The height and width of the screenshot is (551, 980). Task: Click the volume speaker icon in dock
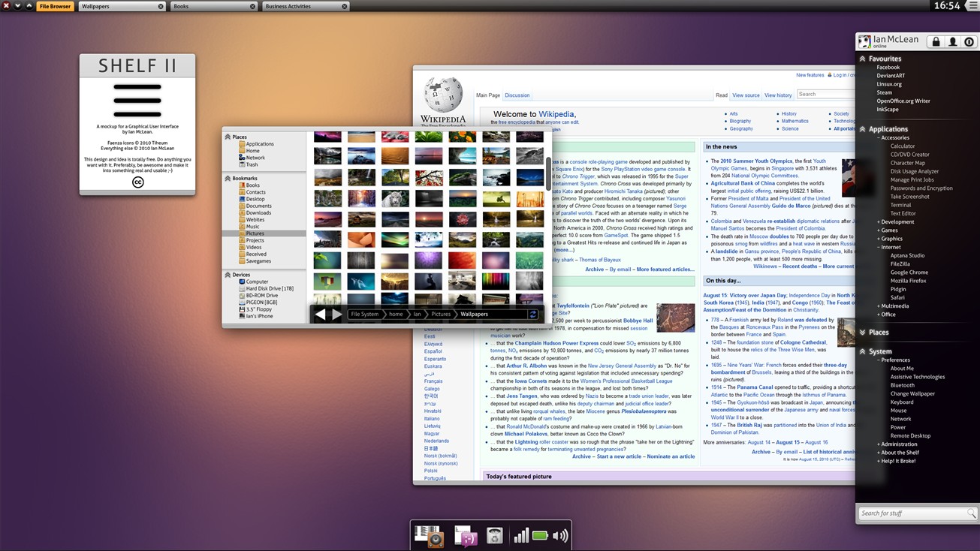tap(560, 536)
